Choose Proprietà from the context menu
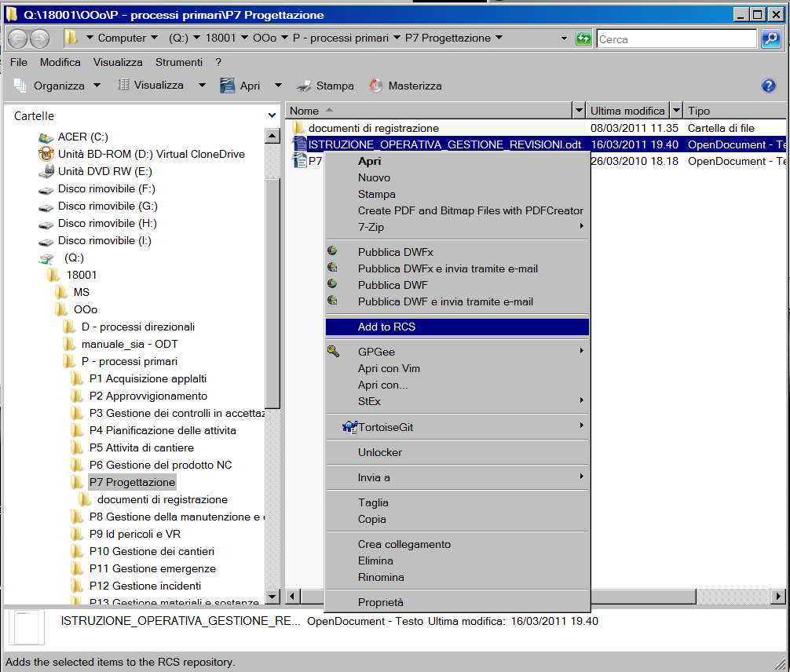790x672 pixels. (x=457, y=602)
